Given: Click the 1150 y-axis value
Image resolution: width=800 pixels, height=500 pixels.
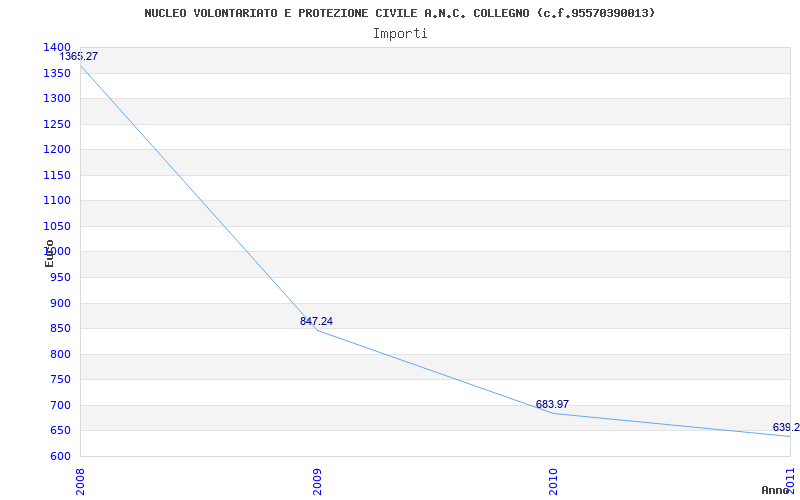Looking at the screenshot, I should pos(57,175).
